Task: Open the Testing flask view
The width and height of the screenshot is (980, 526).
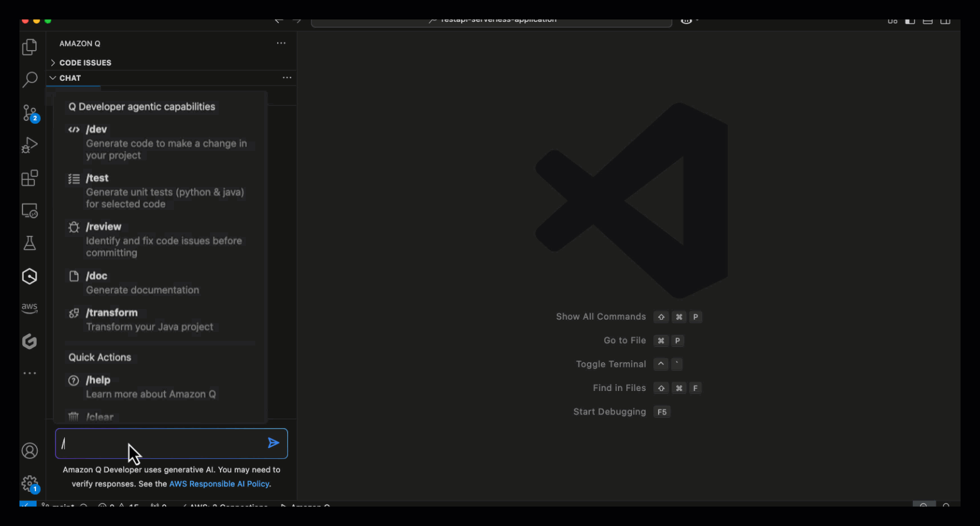Action: coord(29,243)
